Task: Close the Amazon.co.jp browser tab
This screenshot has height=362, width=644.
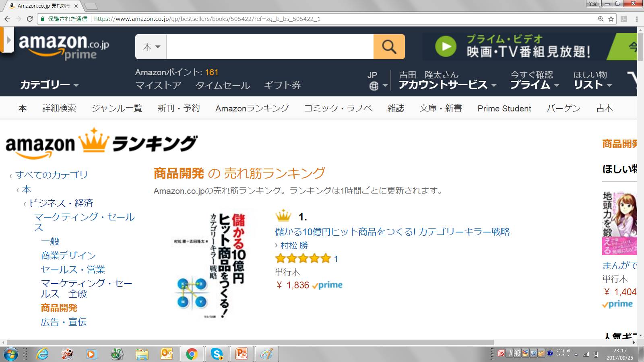Action: pos(76,6)
